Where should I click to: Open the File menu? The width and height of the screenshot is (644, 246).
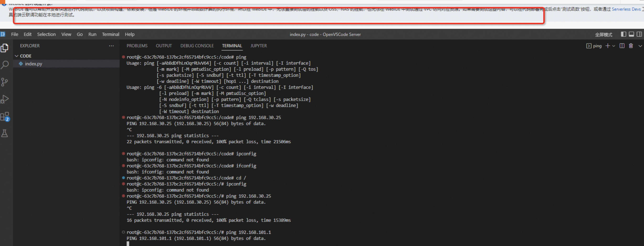pos(15,34)
